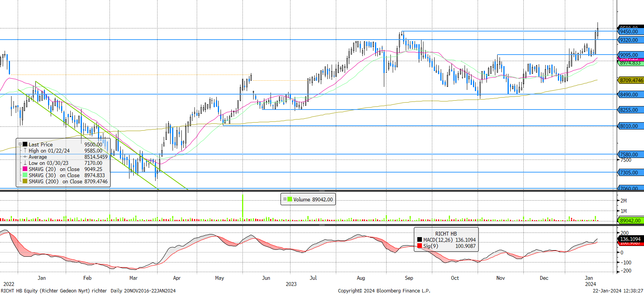This screenshot has height=294, width=644.
Task: Select the 'Low on 03/30/23' legend row
Action: click(x=63, y=163)
